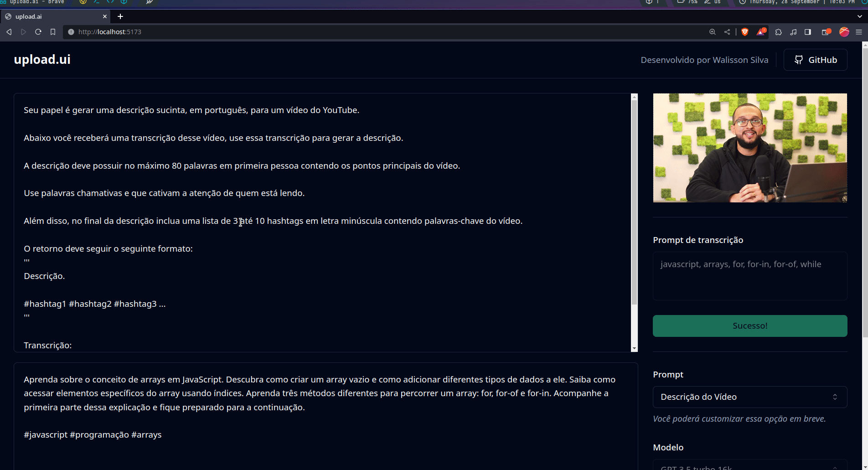The width and height of the screenshot is (868, 470).
Task: Close the upload.ai tab
Action: click(105, 16)
